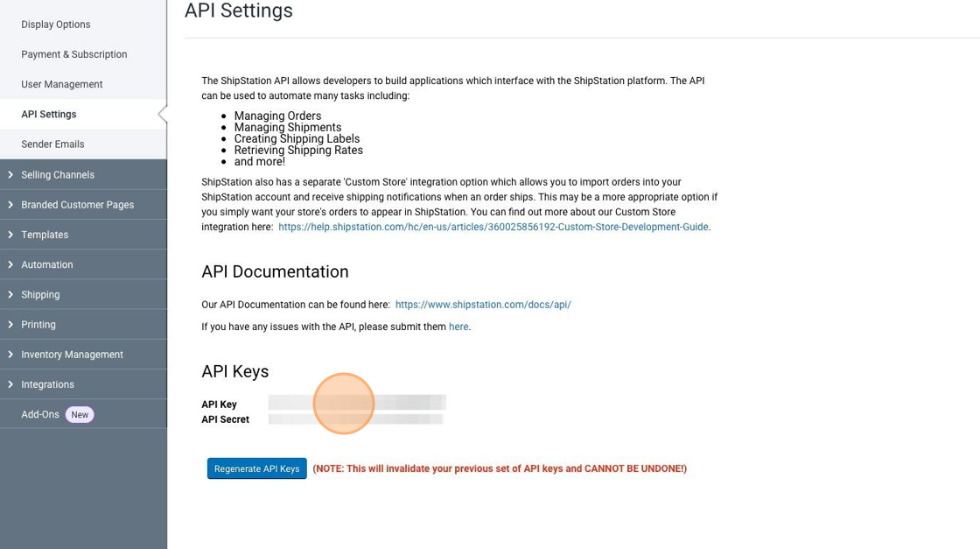The width and height of the screenshot is (980, 549).
Task: Select API Settings in sidebar
Action: coord(48,114)
